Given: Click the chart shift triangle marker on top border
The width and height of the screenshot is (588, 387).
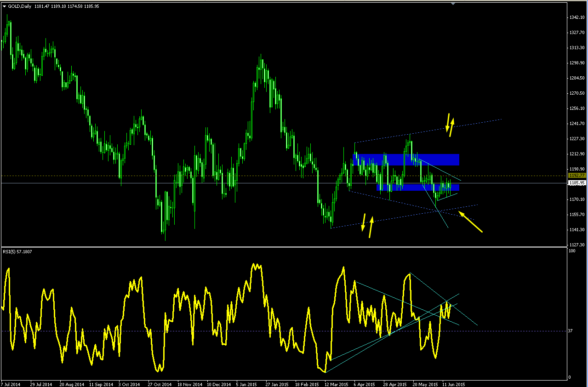Looking at the screenshot, I should pyautogui.click(x=453, y=4).
